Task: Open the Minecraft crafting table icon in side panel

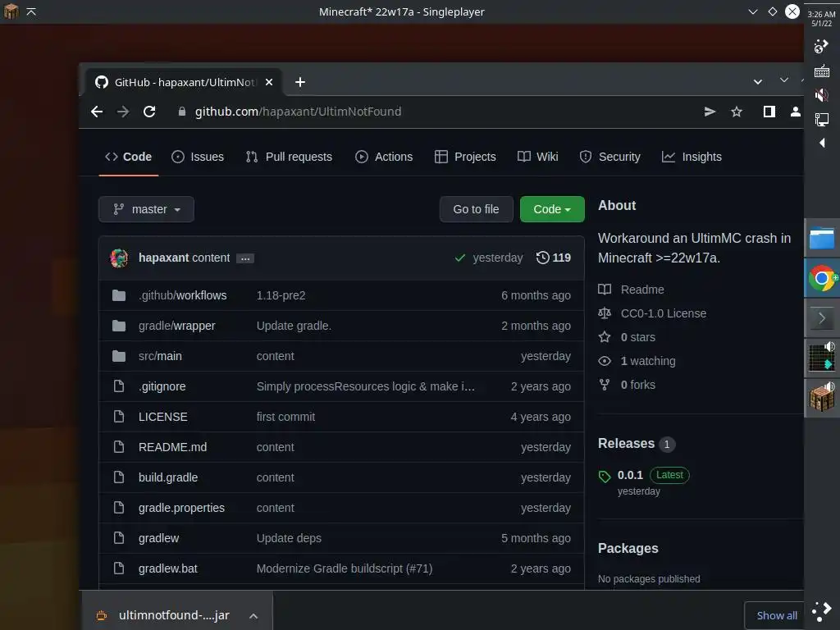Action: pos(822,398)
